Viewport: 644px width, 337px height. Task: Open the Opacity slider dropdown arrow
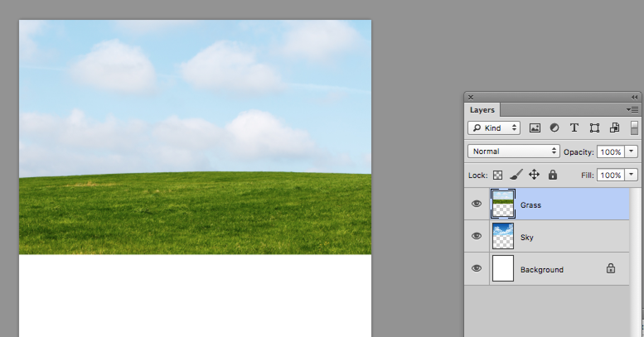click(631, 152)
